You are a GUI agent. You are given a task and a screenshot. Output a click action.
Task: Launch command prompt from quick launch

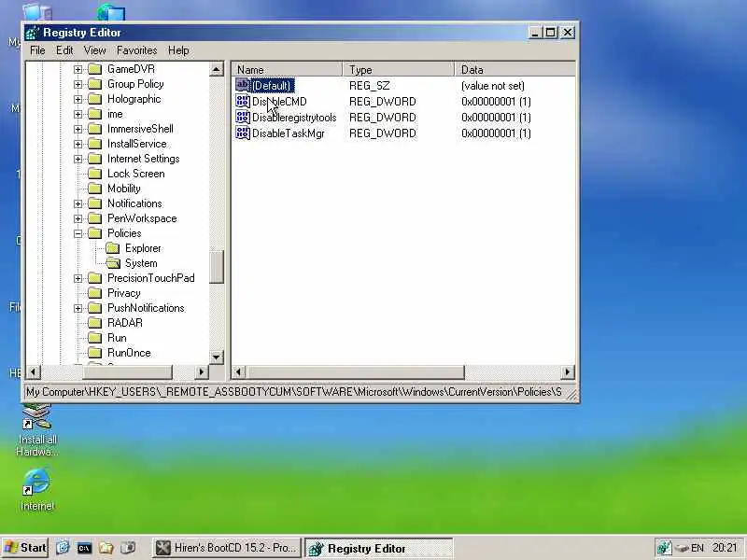pyautogui.click(x=84, y=548)
